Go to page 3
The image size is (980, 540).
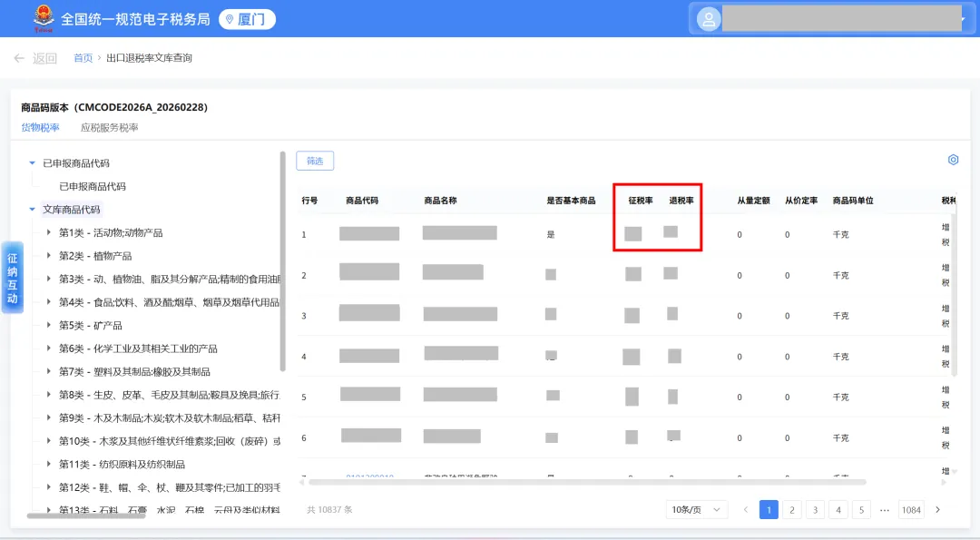(815, 509)
